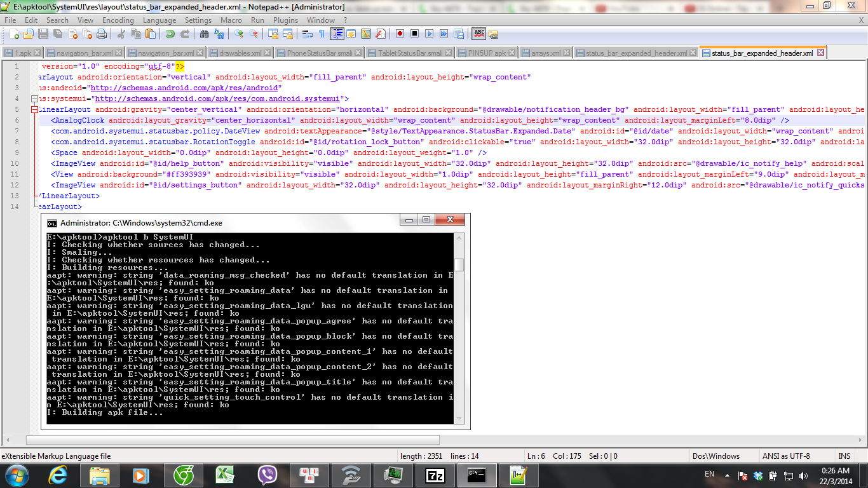Screen dimensions: 868x488
Task: Toggle Word Wrap in the toolbar
Action: 307,34
